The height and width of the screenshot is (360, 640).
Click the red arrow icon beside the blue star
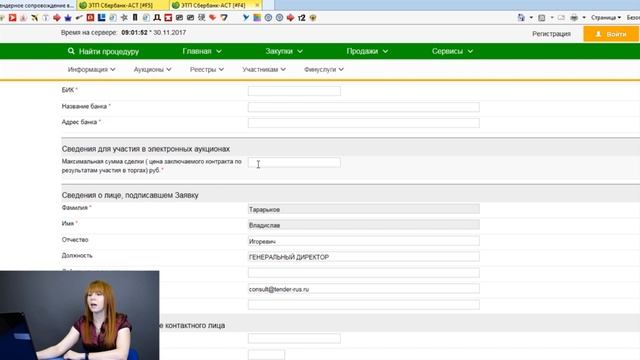click(57, 18)
